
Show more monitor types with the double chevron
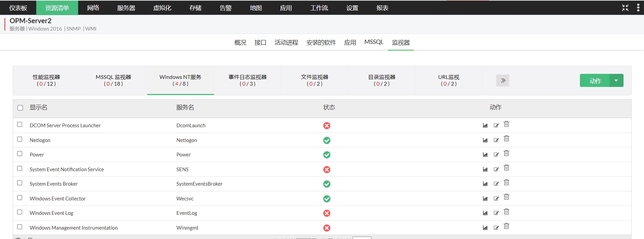click(503, 81)
